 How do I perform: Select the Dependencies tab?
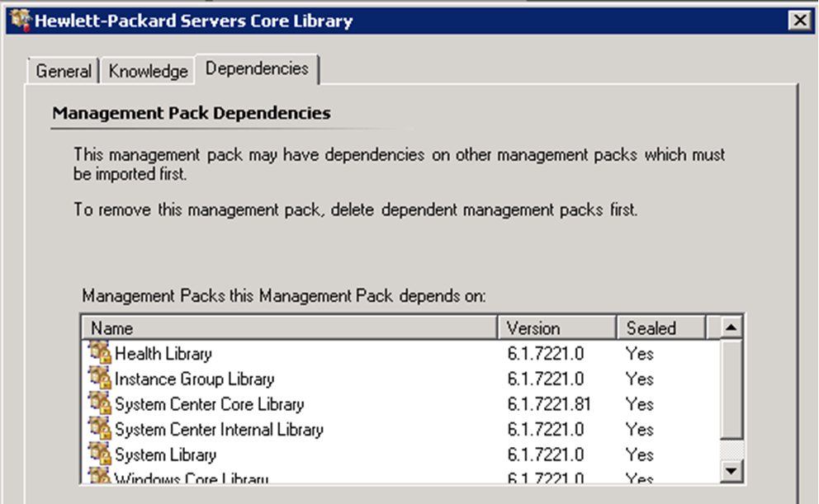coord(257,68)
